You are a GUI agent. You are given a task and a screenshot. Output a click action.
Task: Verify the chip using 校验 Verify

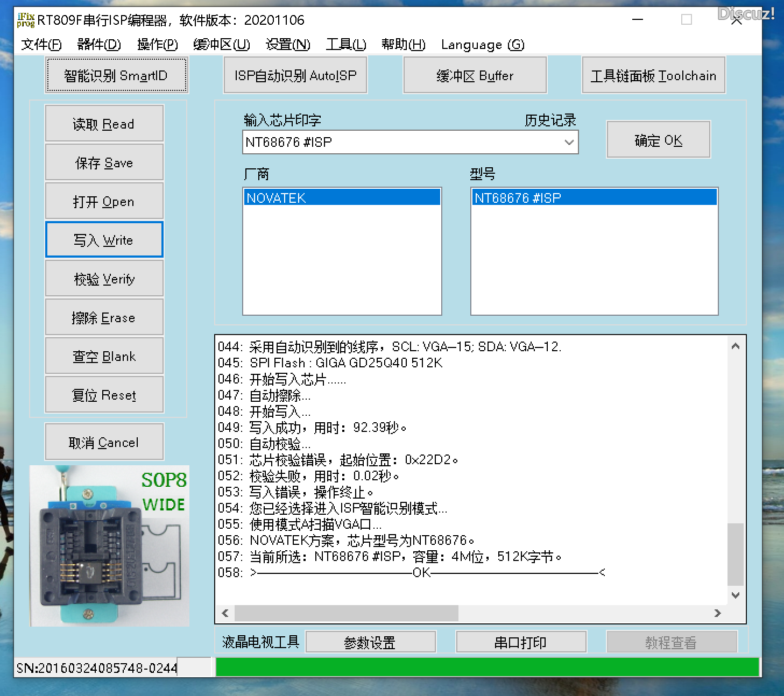coord(104,278)
